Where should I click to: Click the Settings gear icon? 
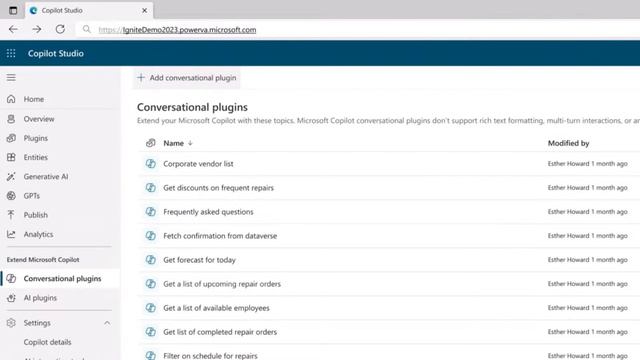click(x=11, y=323)
